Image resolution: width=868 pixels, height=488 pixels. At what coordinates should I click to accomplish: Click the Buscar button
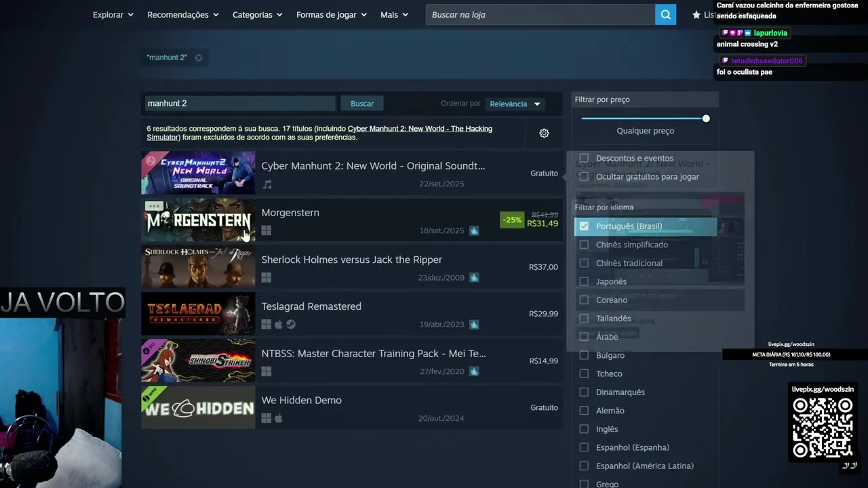362,104
